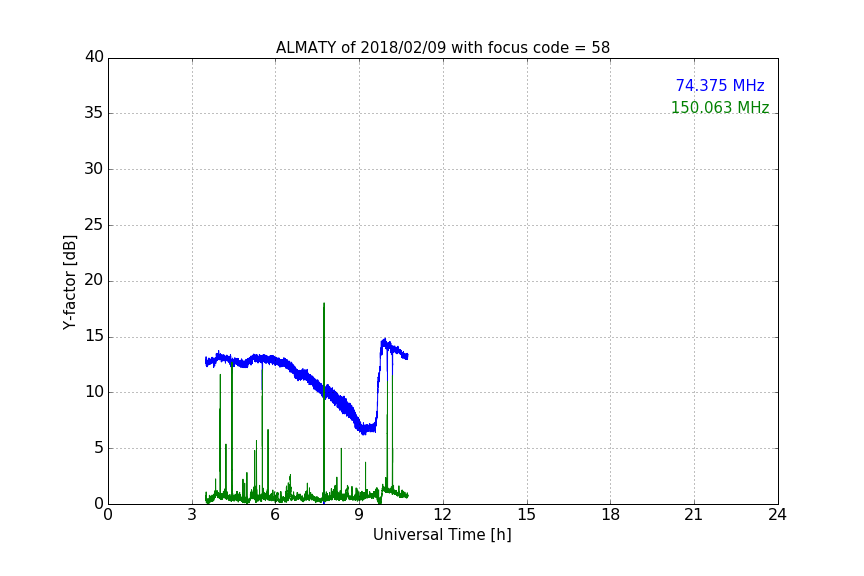Click x-axis tick label 24
The height and width of the screenshot is (576, 864).
point(777,515)
